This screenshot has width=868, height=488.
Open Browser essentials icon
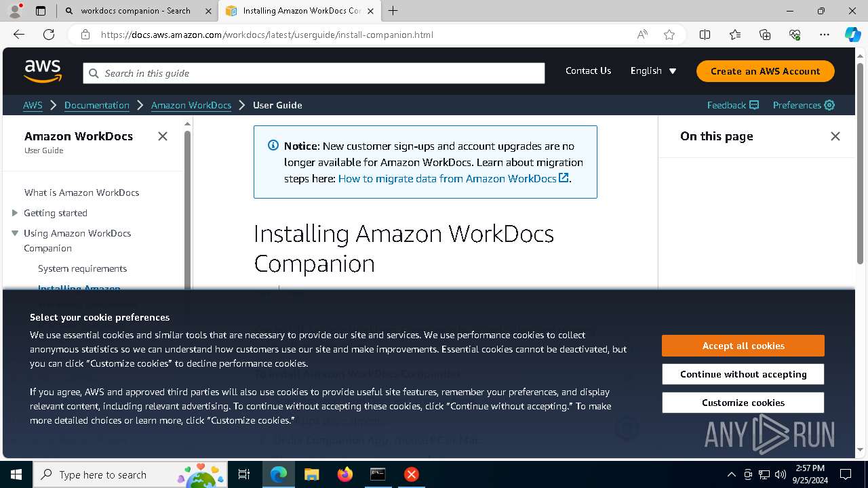tap(795, 35)
